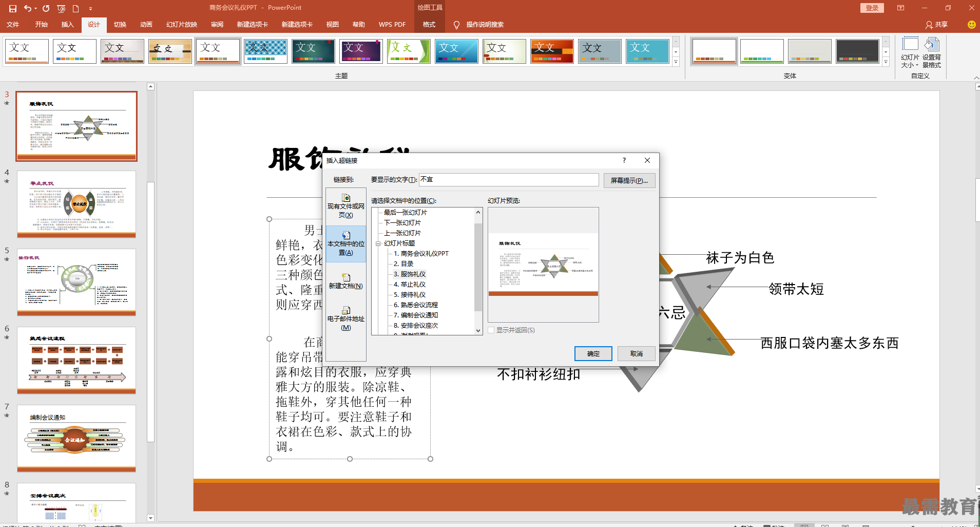Click the Sign in (登录) button
The width and height of the screenshot is (980, 527).
coord(872,8)
